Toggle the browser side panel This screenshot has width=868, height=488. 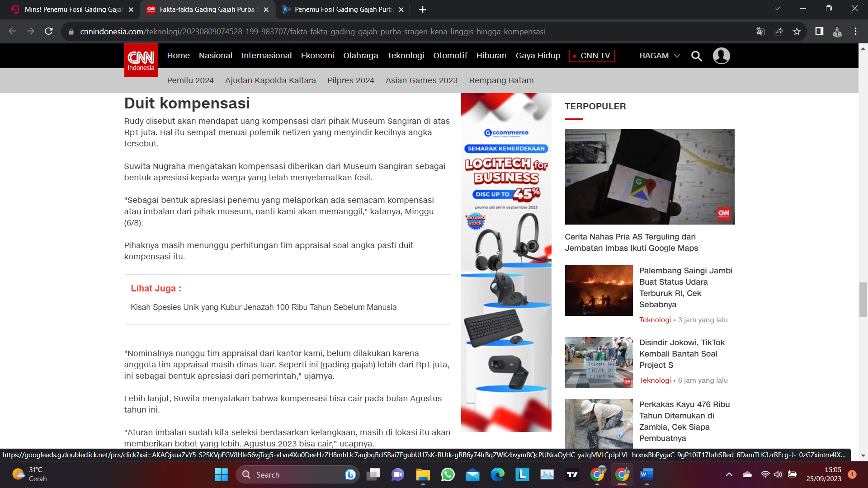818,32
